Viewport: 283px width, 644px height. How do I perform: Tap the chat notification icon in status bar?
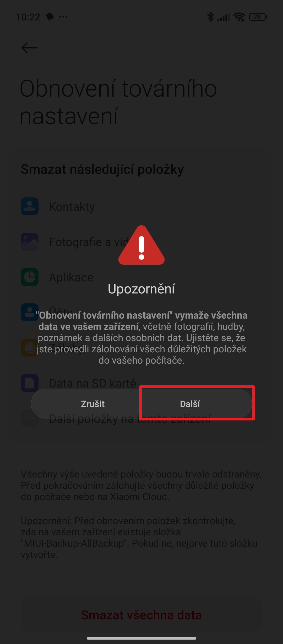[x=50, y=17]
